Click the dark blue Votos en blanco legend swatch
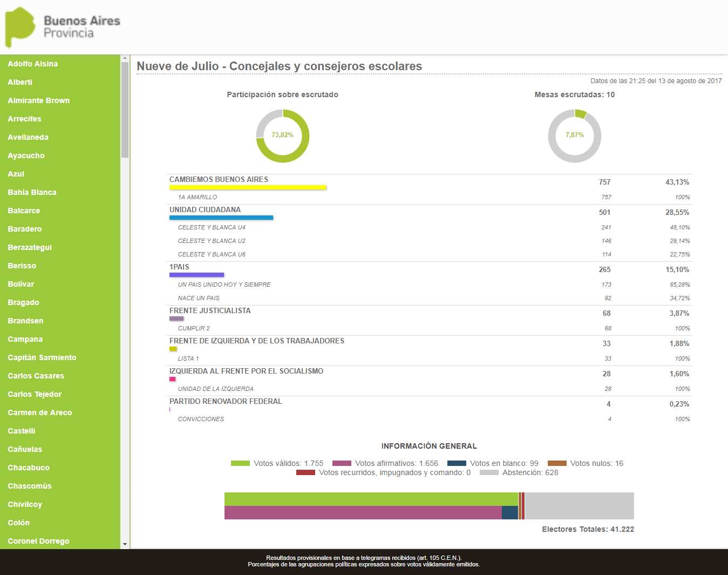 457,463
